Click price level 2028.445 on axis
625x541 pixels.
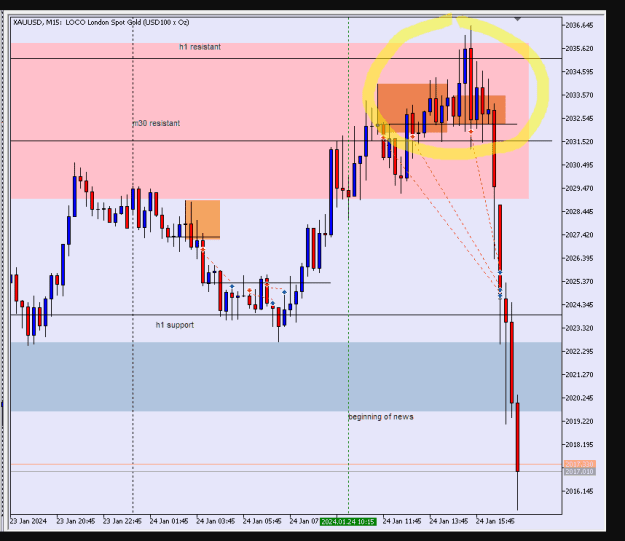[579, 212]
